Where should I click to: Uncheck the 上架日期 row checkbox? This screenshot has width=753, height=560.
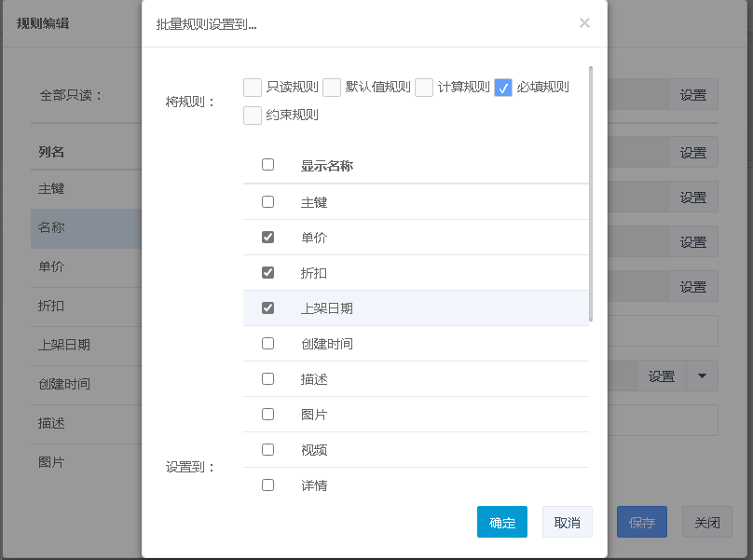[268, 308]
